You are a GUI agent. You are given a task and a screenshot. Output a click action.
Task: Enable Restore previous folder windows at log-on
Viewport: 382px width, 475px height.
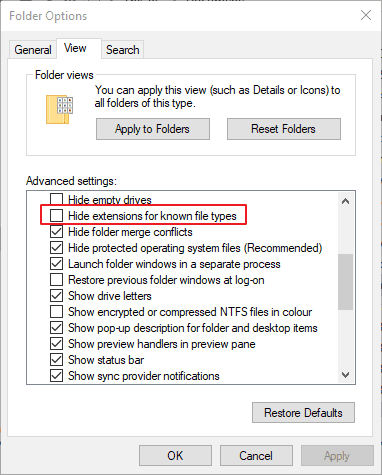(x=56, y=279)
